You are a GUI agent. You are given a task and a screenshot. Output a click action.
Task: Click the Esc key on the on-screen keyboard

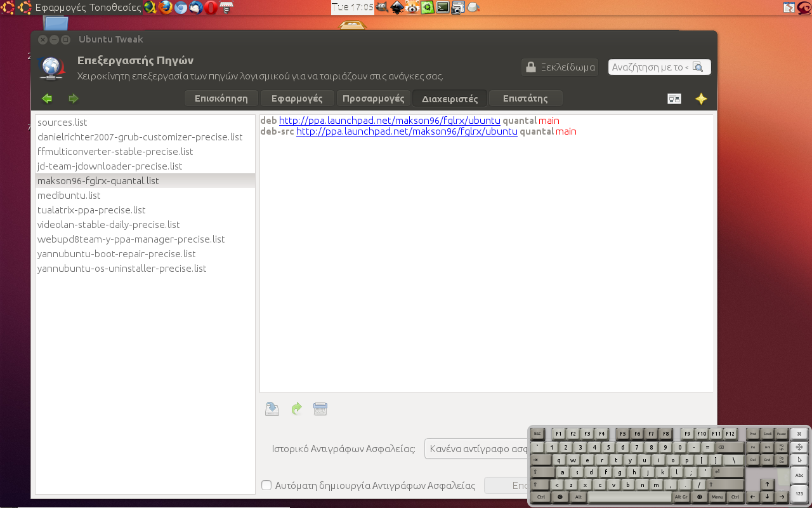[x=538, y=434]
